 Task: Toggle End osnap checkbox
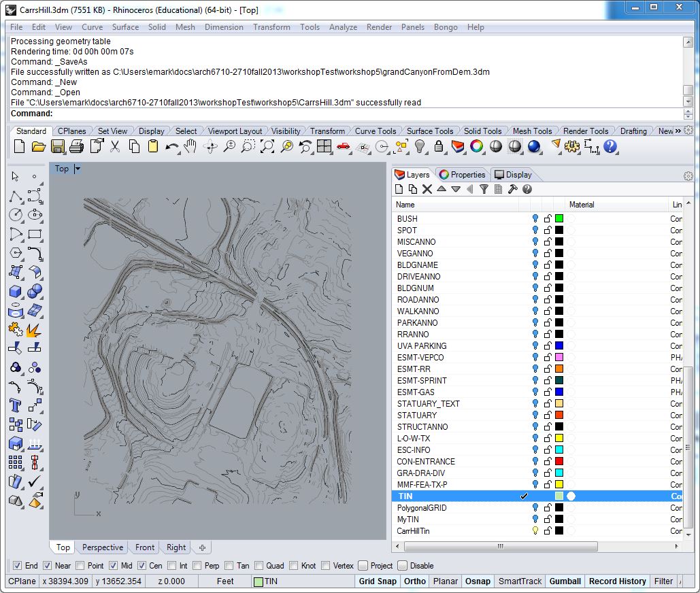click(18, 566)
